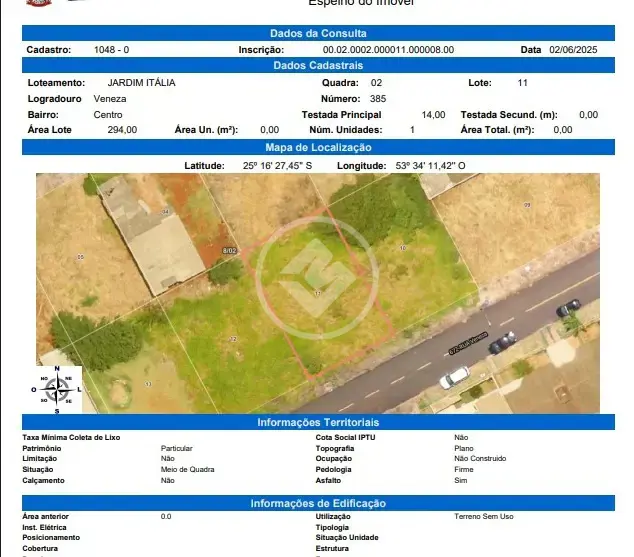The image size is (634, 557).
Task: Click Patrimônio value 'Particular'
Action: [x=177, y=448]
